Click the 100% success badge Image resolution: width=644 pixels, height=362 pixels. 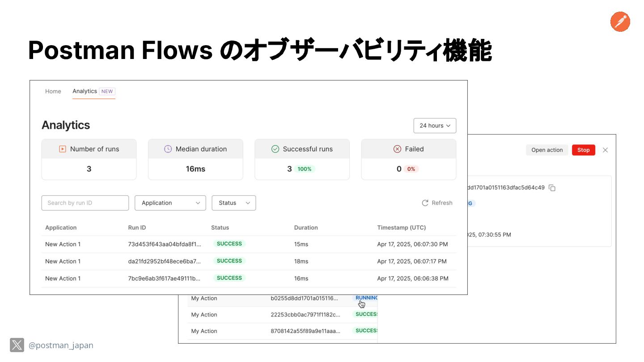pyautogui.click(x=305, y=169)
